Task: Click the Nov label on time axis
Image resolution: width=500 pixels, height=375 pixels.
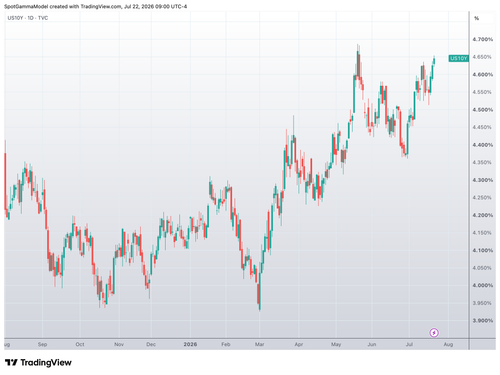Action: 119,344
